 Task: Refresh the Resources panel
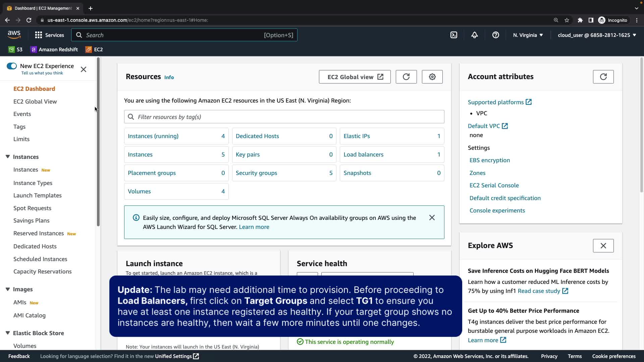(406, 77)
